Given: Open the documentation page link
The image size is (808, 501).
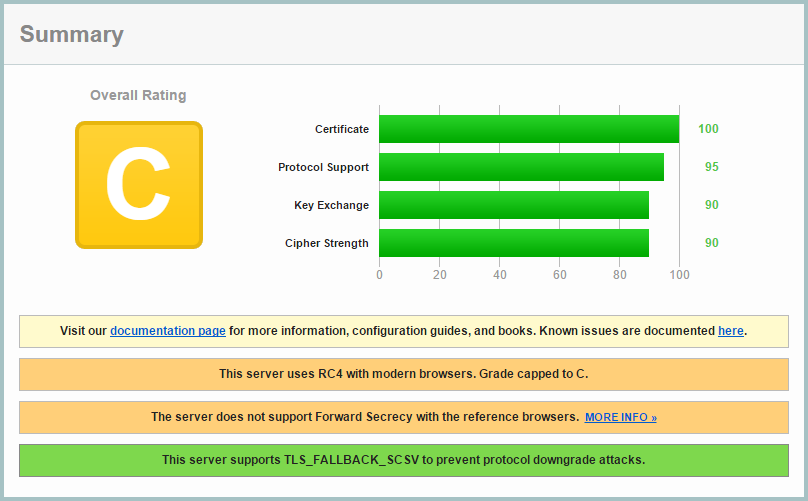Looking at the screenshot, I should (167, 331).
